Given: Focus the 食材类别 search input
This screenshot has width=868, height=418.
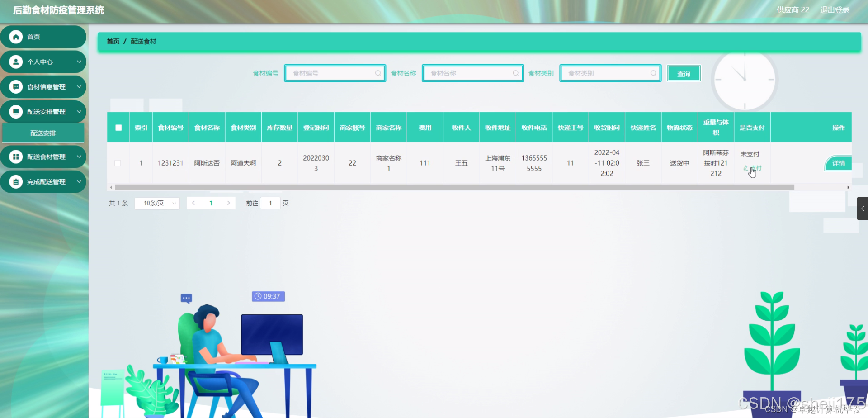Looking at the screenshot, I should pos(610,73).
